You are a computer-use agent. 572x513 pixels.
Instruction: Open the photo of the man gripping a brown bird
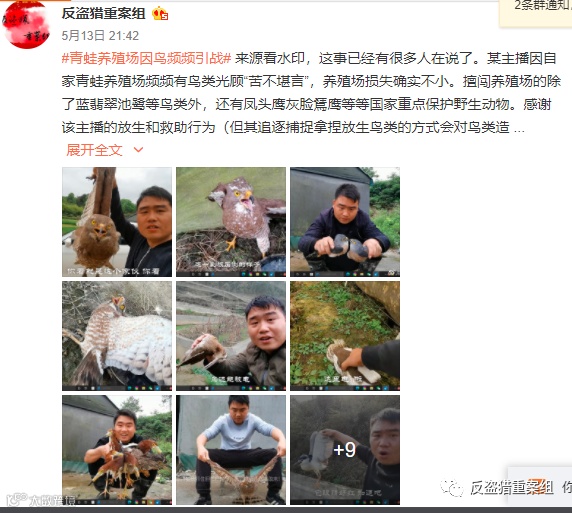coord(231,336)
